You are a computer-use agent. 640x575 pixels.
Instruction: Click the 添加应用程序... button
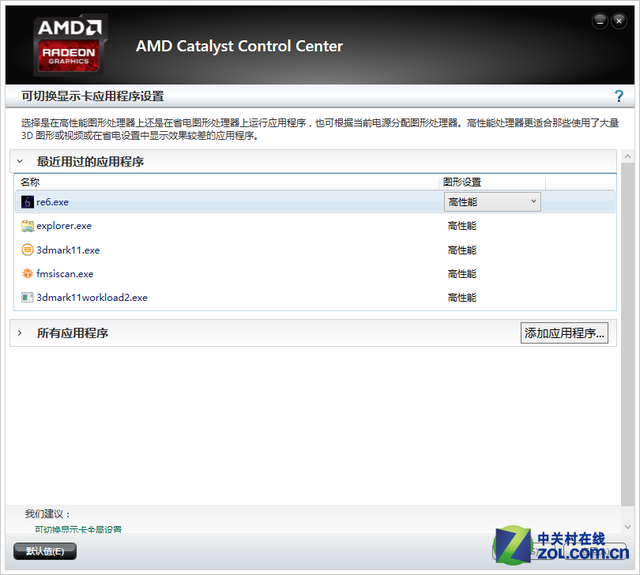pos(564,333)
